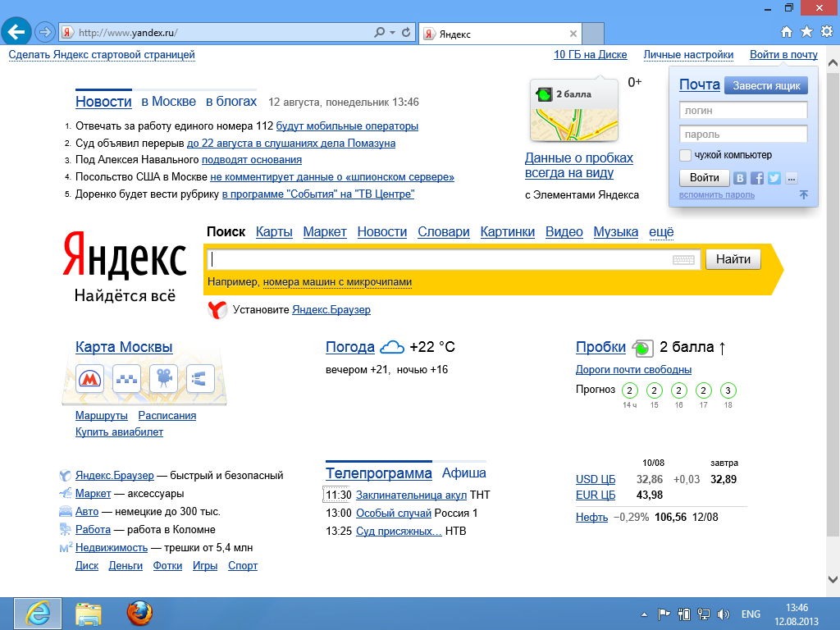Log in with the VKontakte icon
Screen dimensions: 840x630
point(740,178)
